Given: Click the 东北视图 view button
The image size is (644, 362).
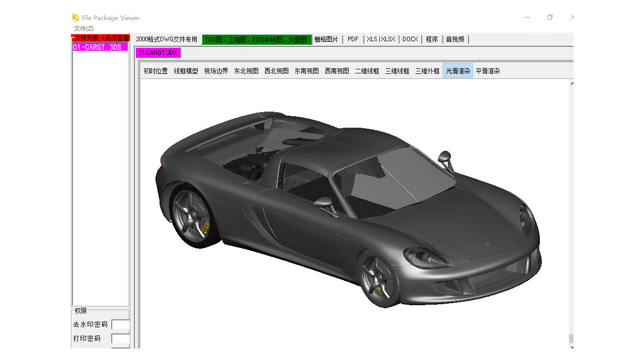Looking at the screenshot, I should click(x=247, y=71).
